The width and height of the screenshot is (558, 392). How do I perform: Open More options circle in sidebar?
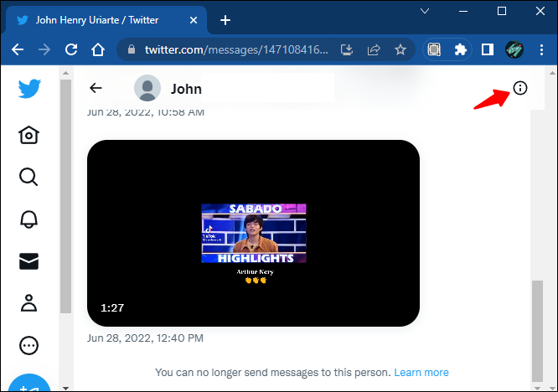28,345
